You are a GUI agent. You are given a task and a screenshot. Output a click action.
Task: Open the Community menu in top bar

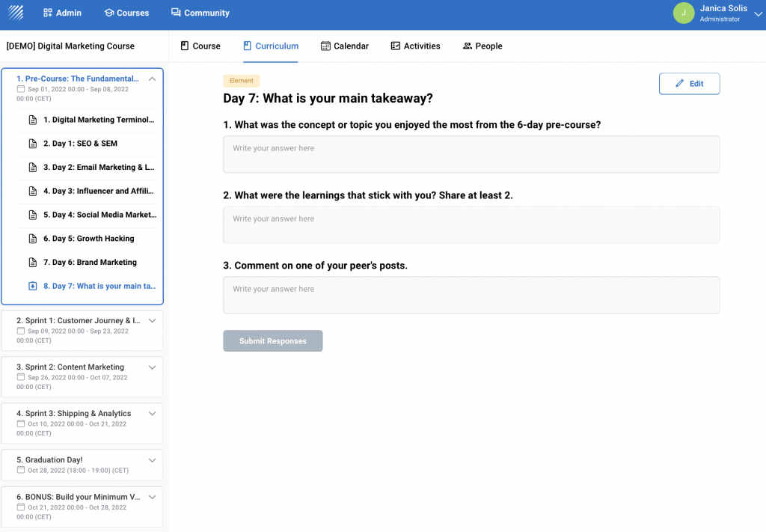point(200,13)
